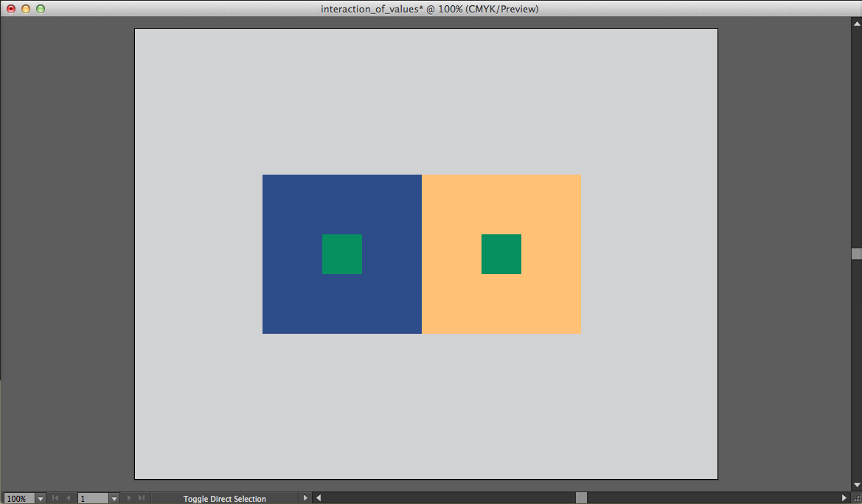The width and height of the screenshot is (862, 504).
Task: Select the green square on blue background
Action: [x=342, y=254]
